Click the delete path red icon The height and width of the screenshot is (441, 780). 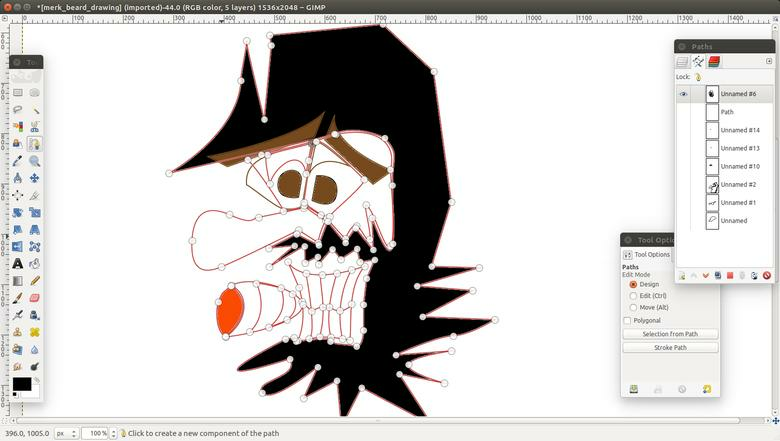[766, 275]
